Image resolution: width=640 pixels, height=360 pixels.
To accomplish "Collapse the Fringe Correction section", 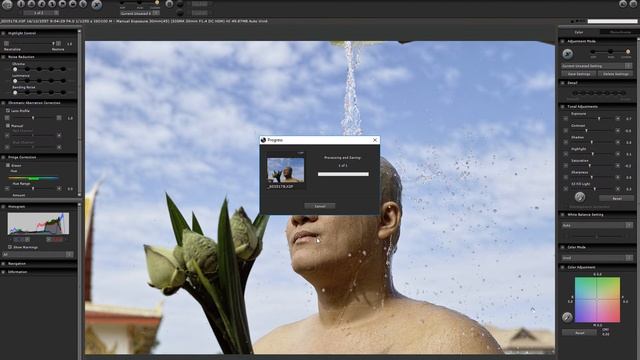I will [x=3, y=157].
